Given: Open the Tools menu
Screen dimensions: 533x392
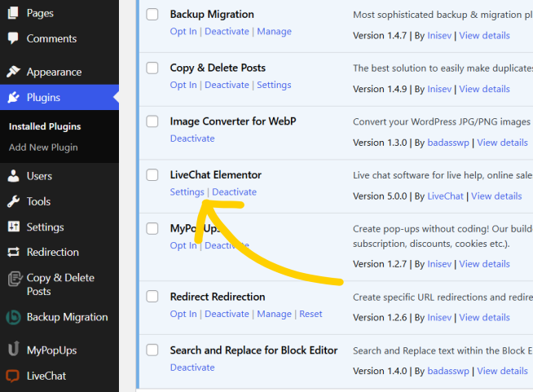Looking at the screenshot, I should tap(39, 201).
